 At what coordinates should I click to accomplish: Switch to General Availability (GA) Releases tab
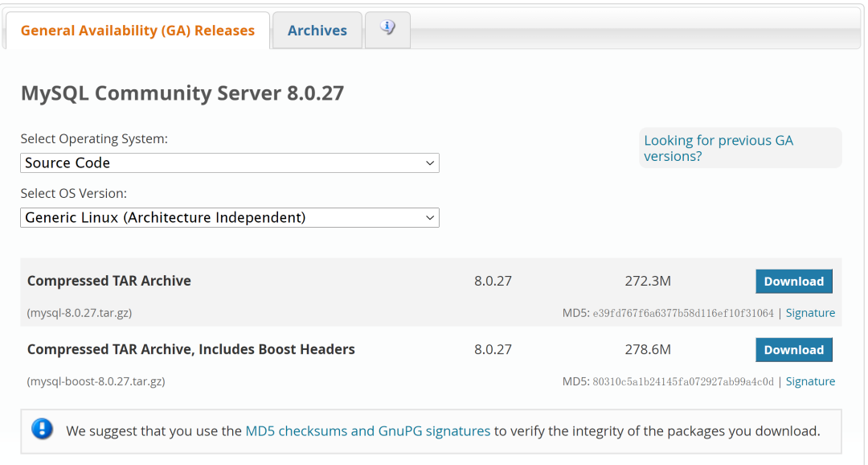(137, 31)
